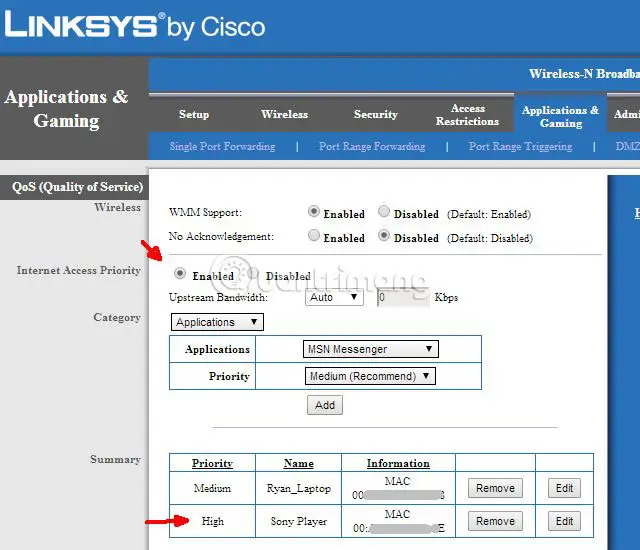Open Upstream Bandwidth Auto dropdown
640x550 pixels.
(x=334, y=297)
